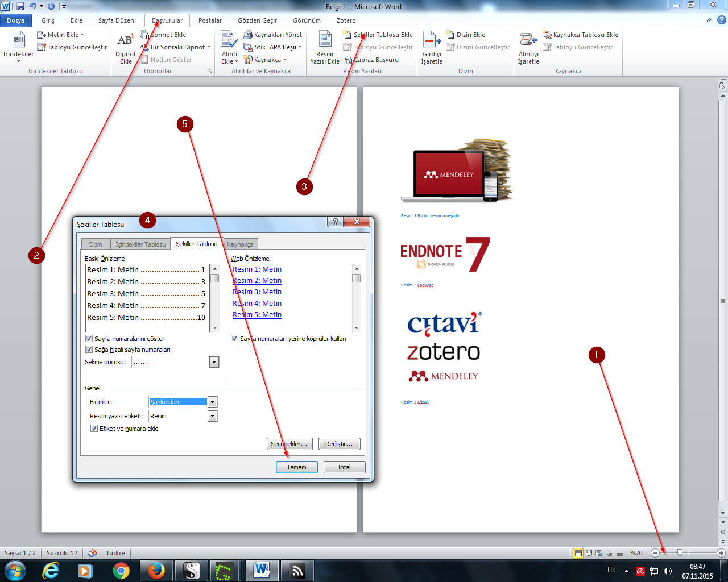
Task: Confirm dialog with Tamam button
Action: (x=296, y=467)
